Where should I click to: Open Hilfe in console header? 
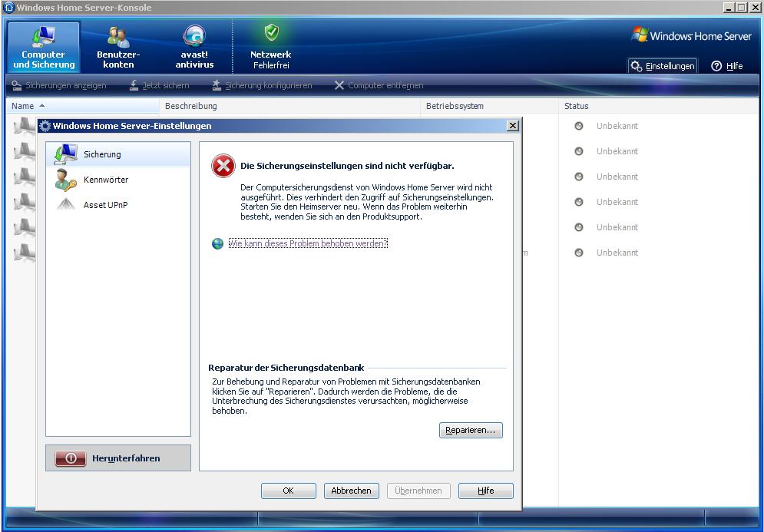(727, 66)
